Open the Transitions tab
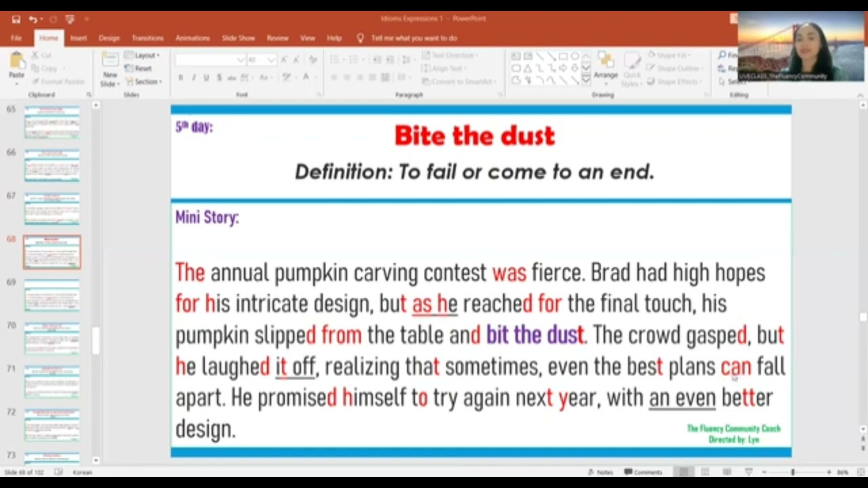Viewport: 868px width, 488px height. click(x=148, y=39)
